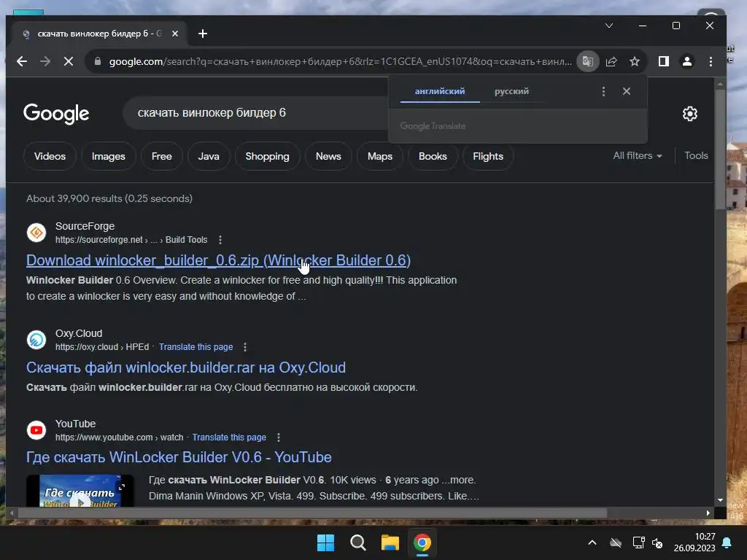Go back to the previous page
747x560 pixels.
click(21, 61)
